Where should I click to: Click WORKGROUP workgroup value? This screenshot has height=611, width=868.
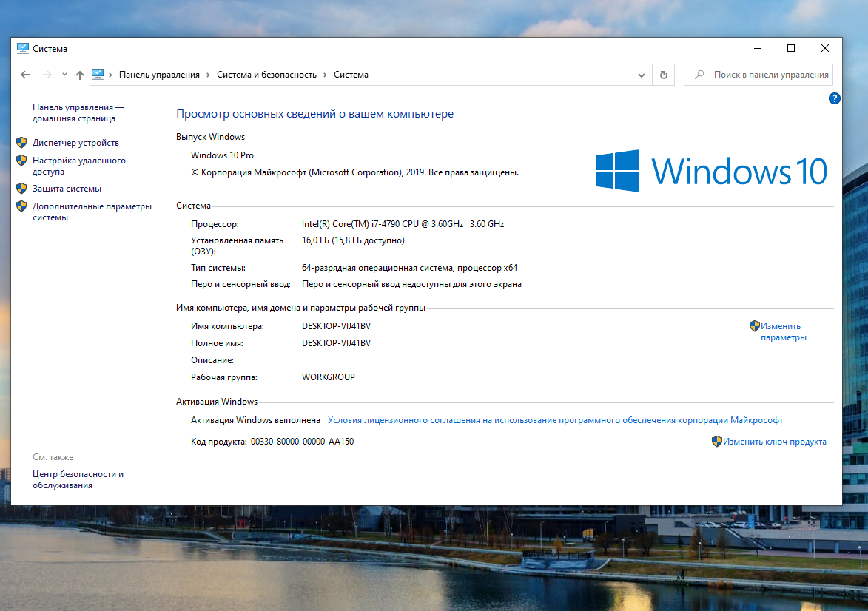[329, 377]
